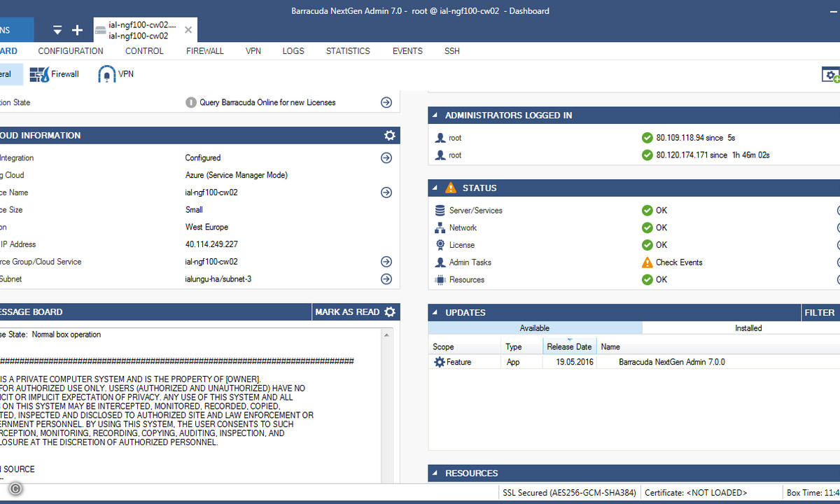Collapse the Resources panel

(435, 474)
